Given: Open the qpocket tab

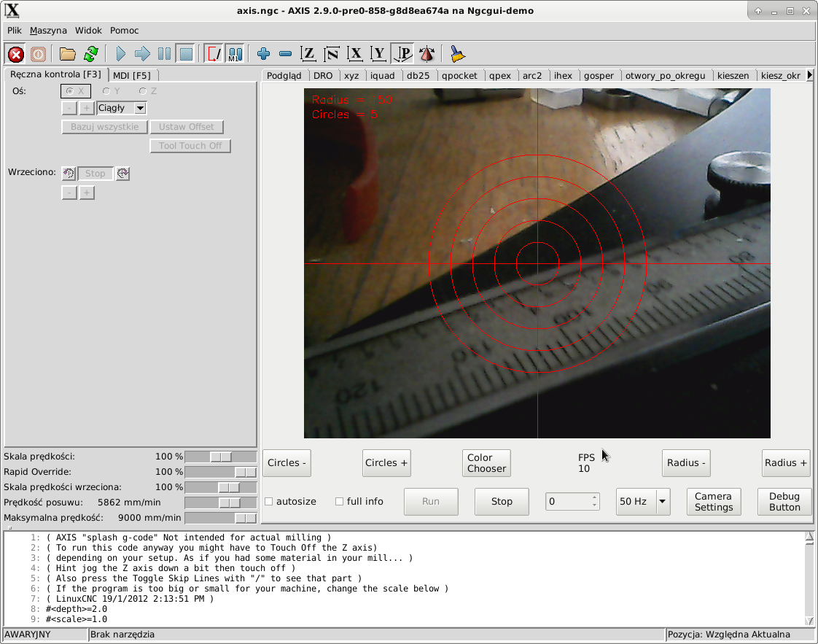Looking at the screenshot, I should (x=459, y=76).
